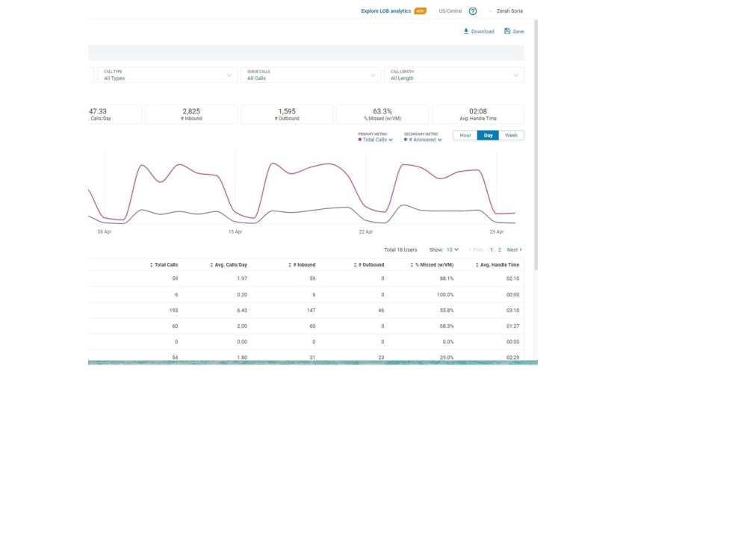Click the Download icon
The image size is (747, 560).
466,31
